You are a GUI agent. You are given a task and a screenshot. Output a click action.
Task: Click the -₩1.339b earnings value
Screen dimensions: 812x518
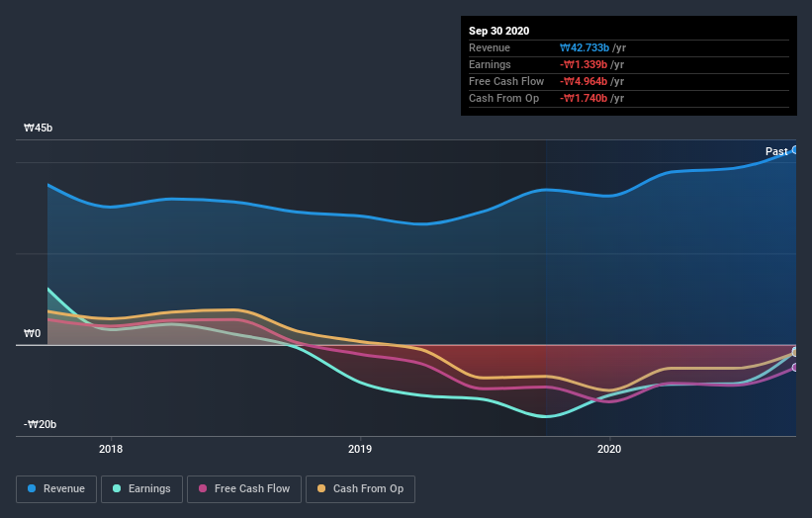(x=584, y=64)
